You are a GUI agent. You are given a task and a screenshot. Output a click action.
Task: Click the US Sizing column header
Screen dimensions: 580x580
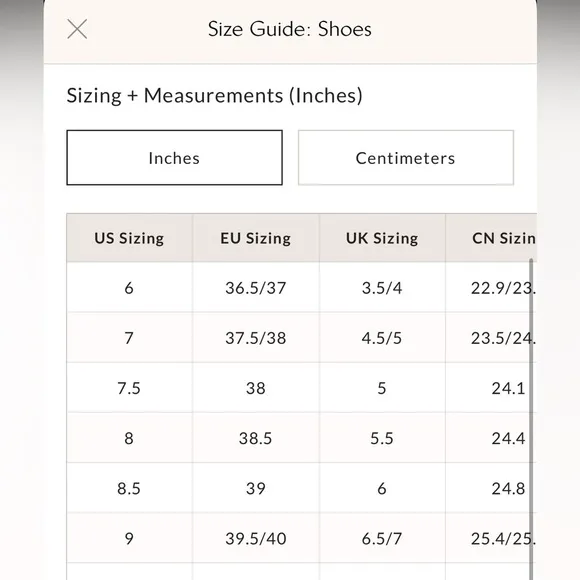(129, 238)
